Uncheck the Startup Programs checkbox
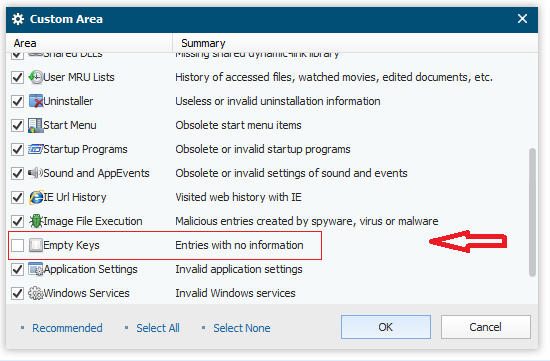This screenshot has height=361, width=550. click(x=18, y=149)
